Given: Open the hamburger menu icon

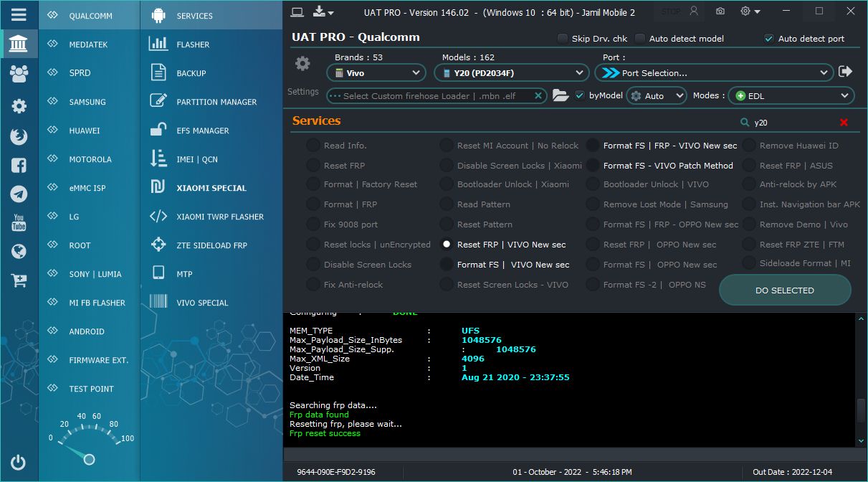Looking at the screenshot, I should pyautogui.click(x=19, y=14).
